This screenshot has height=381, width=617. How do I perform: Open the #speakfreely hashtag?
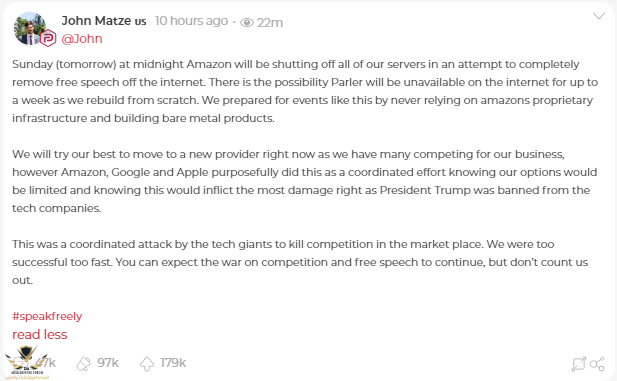47,316
